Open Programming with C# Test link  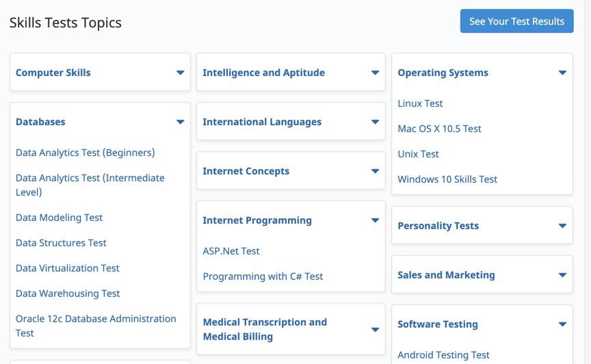tap(263, 276)
